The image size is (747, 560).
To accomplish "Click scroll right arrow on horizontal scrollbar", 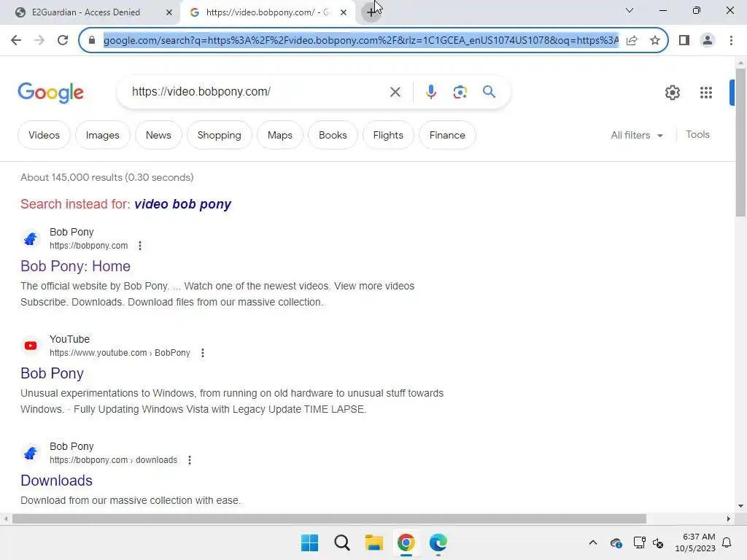I will coord(728,518).
